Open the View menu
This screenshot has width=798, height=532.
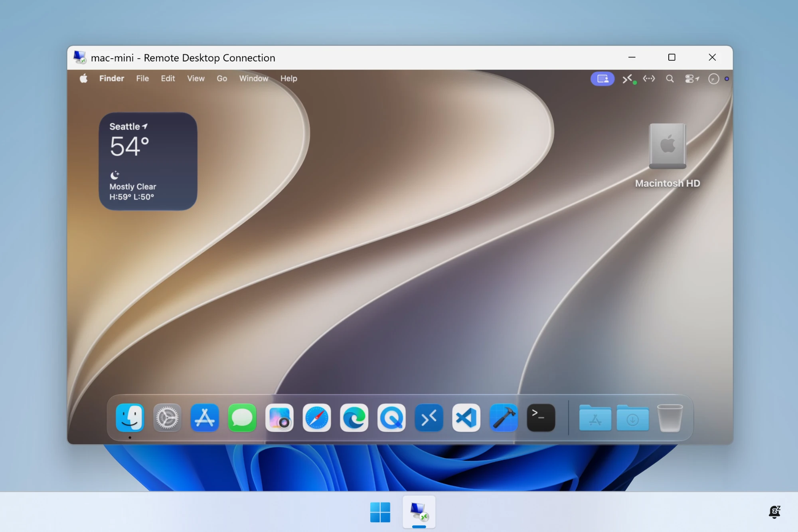[x=196, y=79]
